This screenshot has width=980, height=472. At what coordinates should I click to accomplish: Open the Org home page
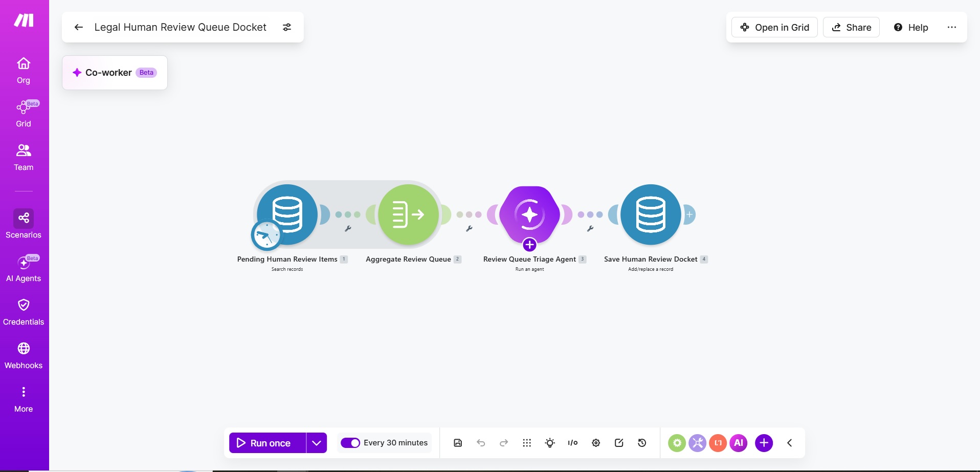point(24,71)
